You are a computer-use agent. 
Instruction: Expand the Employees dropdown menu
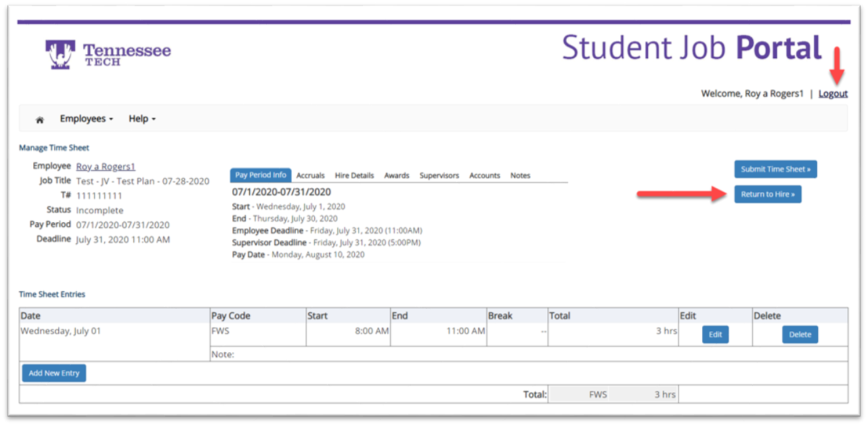click(x=87, y=119)
